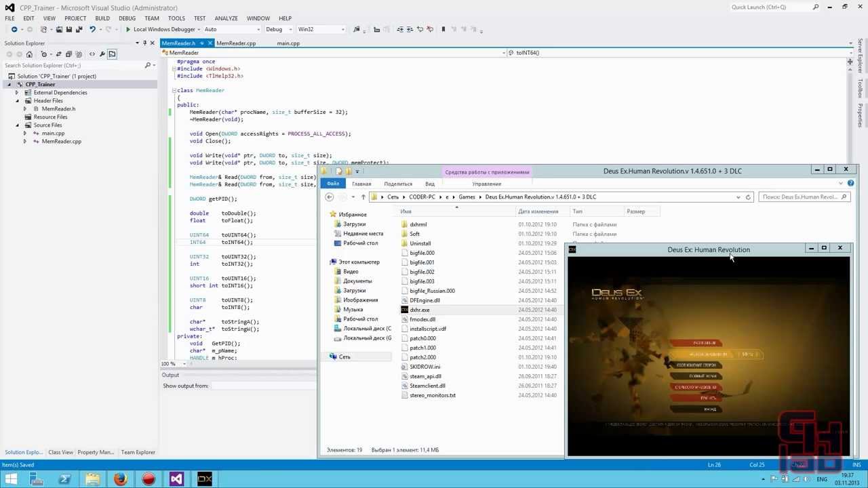The image size is (868, 488).
Task: Open the Show output from combo box
Action: click(x=263, y=386)
